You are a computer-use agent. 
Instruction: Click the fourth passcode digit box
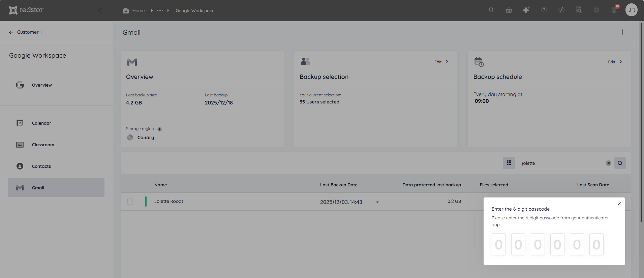557,244
